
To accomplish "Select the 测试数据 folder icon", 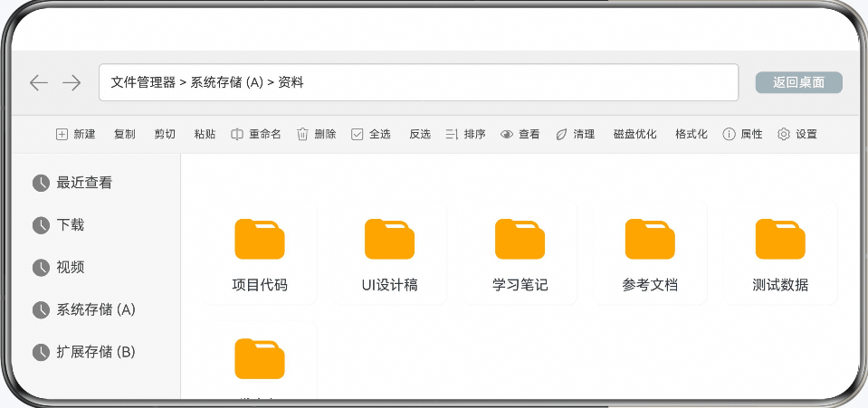I will coord(780,239).
